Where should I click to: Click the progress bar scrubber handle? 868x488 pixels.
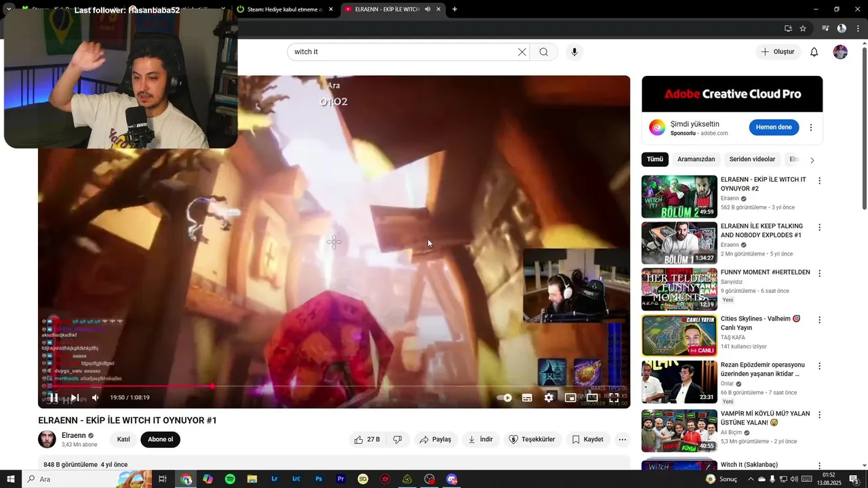tap(212, 386)
